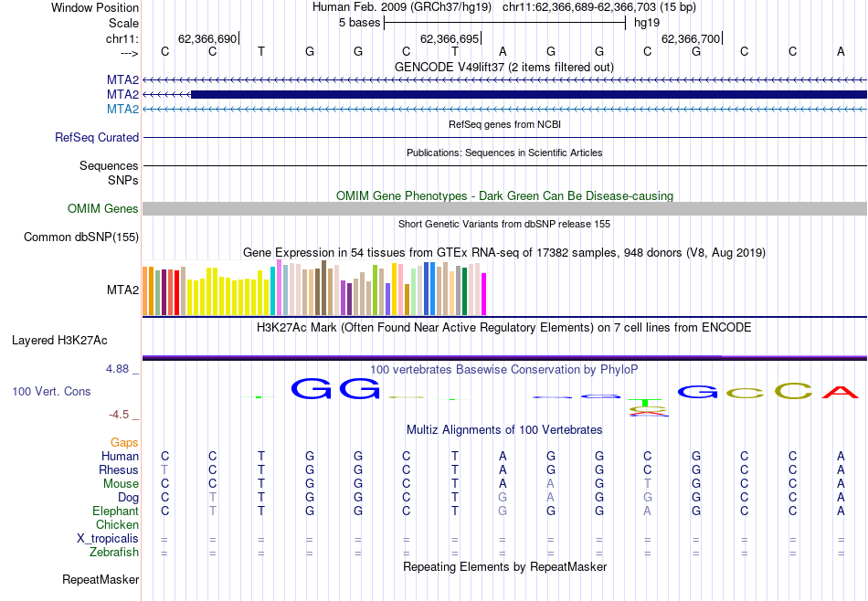Screen dimensions: 868x601
Task: Click the faded T in Rhesus row
Action: point(164,469)
